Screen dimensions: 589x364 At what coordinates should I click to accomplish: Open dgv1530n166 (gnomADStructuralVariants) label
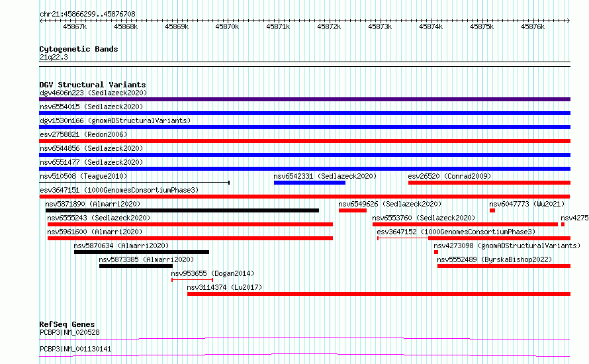point(115,120)
